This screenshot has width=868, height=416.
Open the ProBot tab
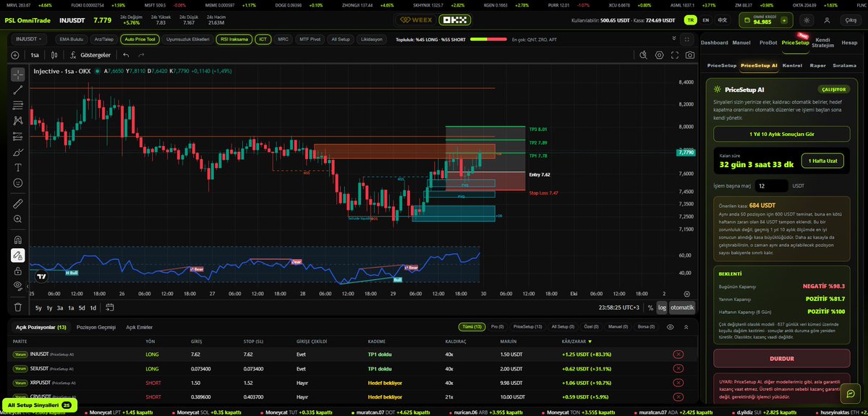pos(767,43)
